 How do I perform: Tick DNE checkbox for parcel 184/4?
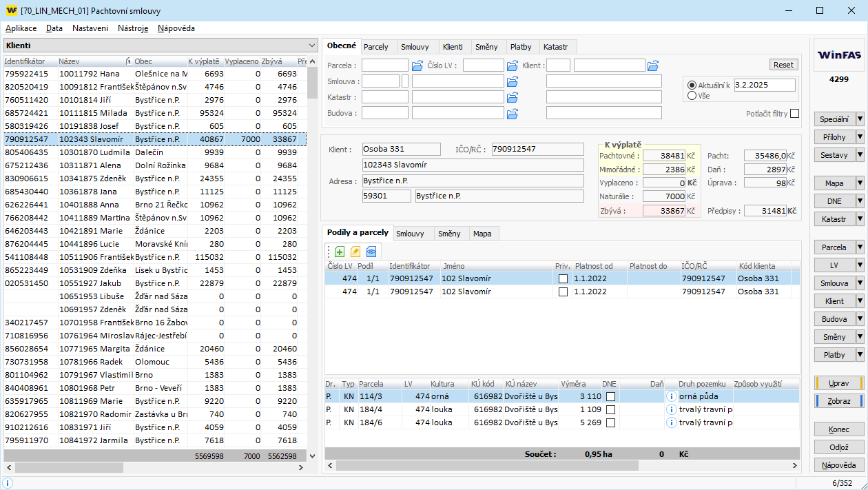(610, 409)
